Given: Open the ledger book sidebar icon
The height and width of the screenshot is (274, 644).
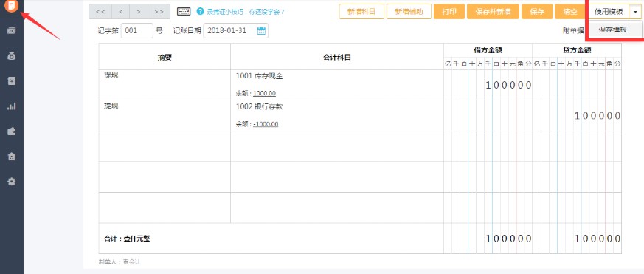Looking at the screenshot, I should [12, 81].
